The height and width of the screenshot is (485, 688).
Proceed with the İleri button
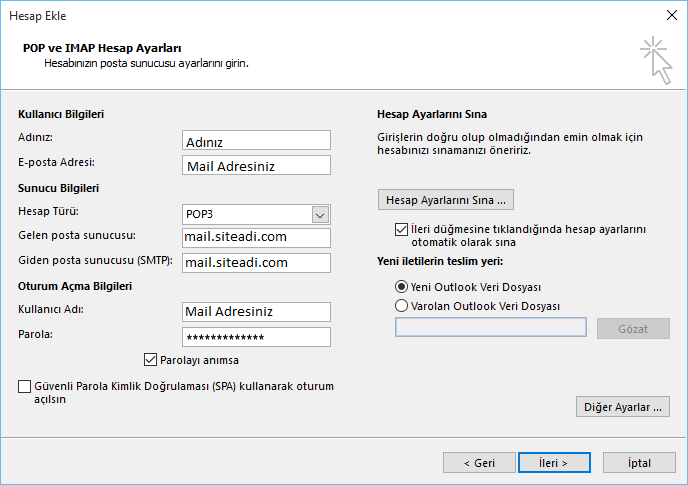554,463
